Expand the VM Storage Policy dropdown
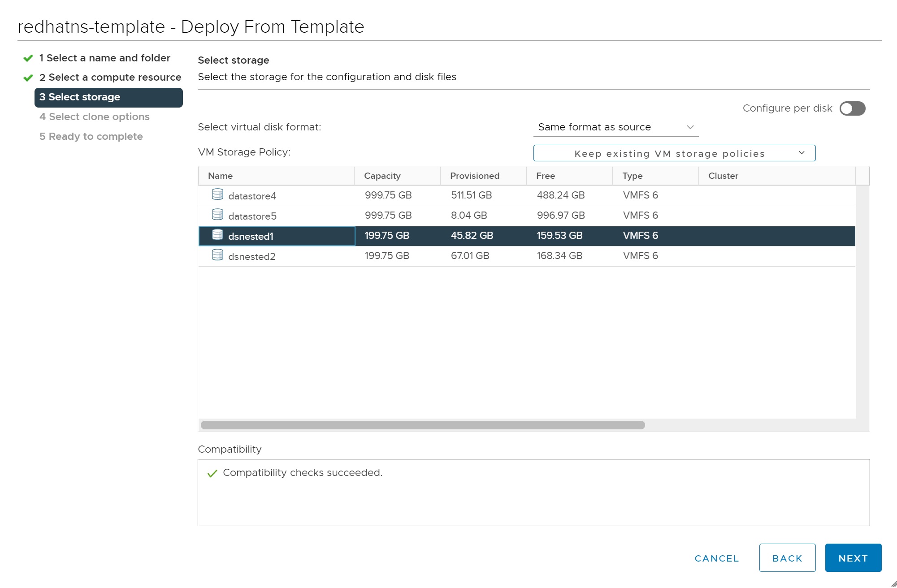 674,153
